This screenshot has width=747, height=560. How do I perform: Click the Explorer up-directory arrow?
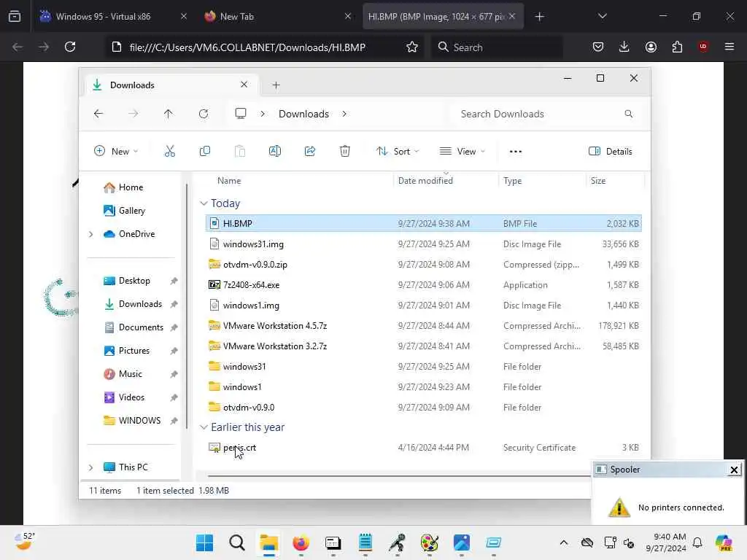169,114
